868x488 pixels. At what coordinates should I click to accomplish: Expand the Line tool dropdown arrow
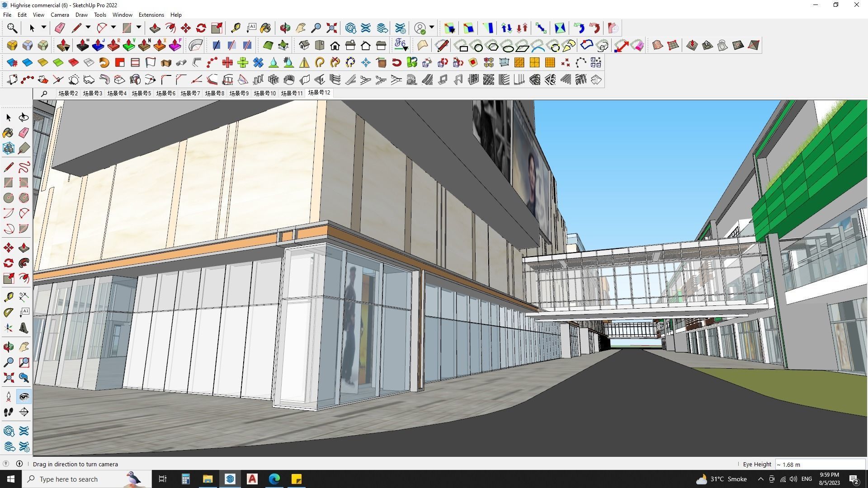click(x=88, y=28)
